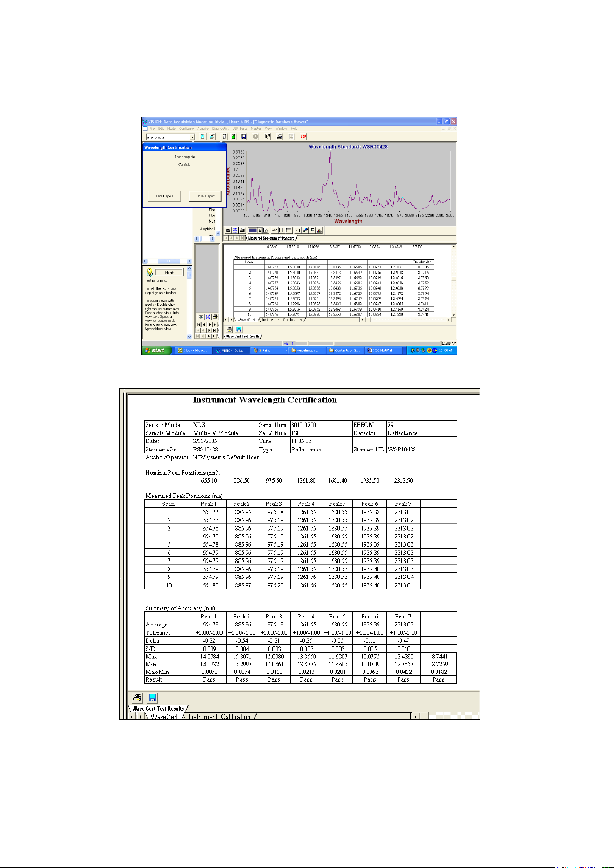This screenshot has height=868, width=614.
Task: Click the printer icon in main toolbar
Action: pyautogui.click(x=279, y=137)
